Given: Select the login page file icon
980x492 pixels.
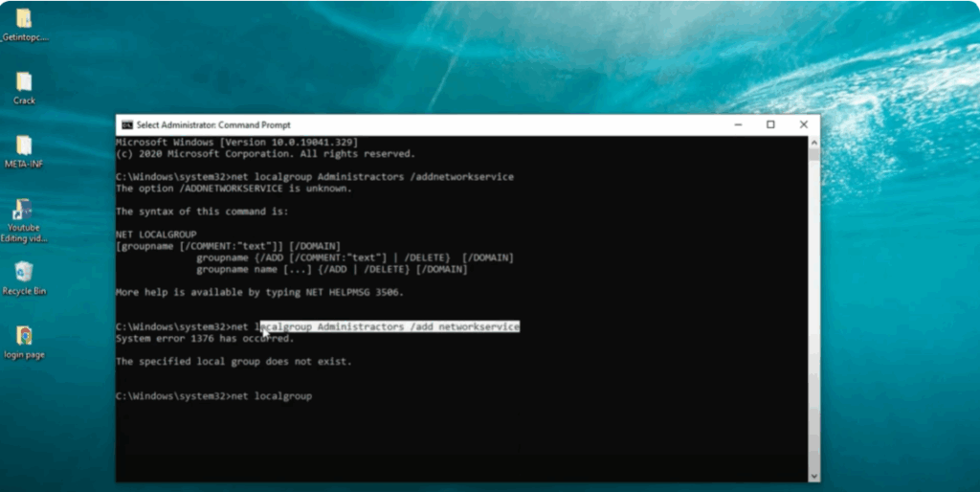Looking at the screenshot, I should coord(24,336).
